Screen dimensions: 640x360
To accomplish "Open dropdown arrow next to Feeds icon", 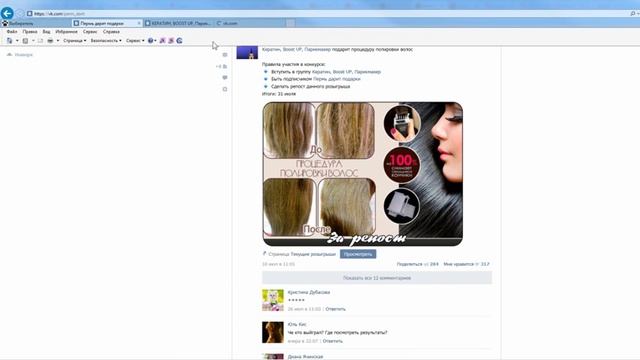I will [x=33, y=40].
